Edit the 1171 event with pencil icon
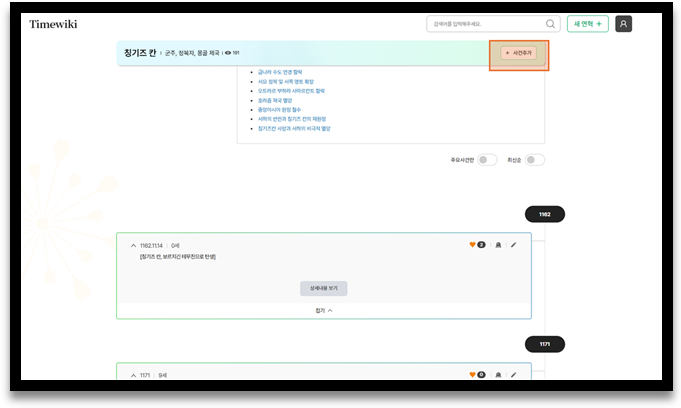681x408 pixels. (x=514, y=375)
